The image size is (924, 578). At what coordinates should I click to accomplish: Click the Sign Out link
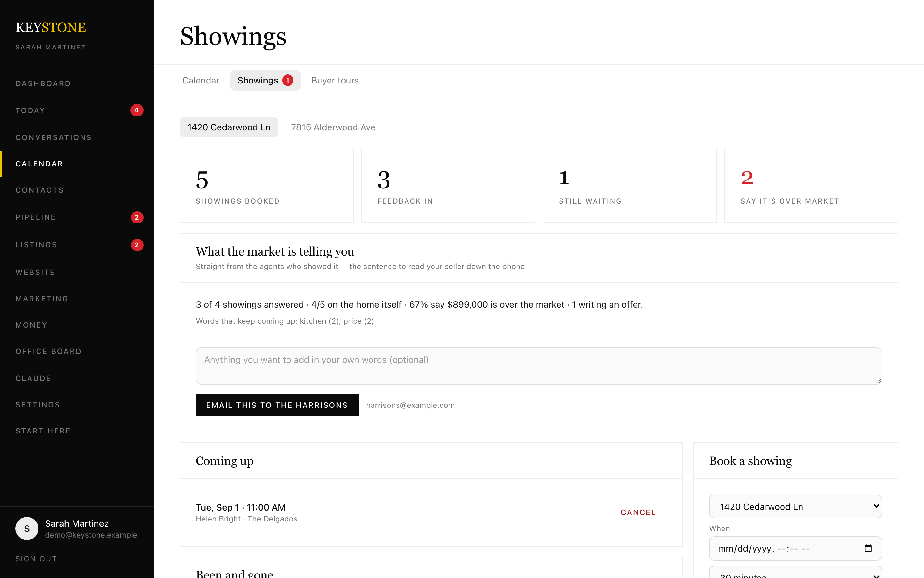click(x=36, y=559)
